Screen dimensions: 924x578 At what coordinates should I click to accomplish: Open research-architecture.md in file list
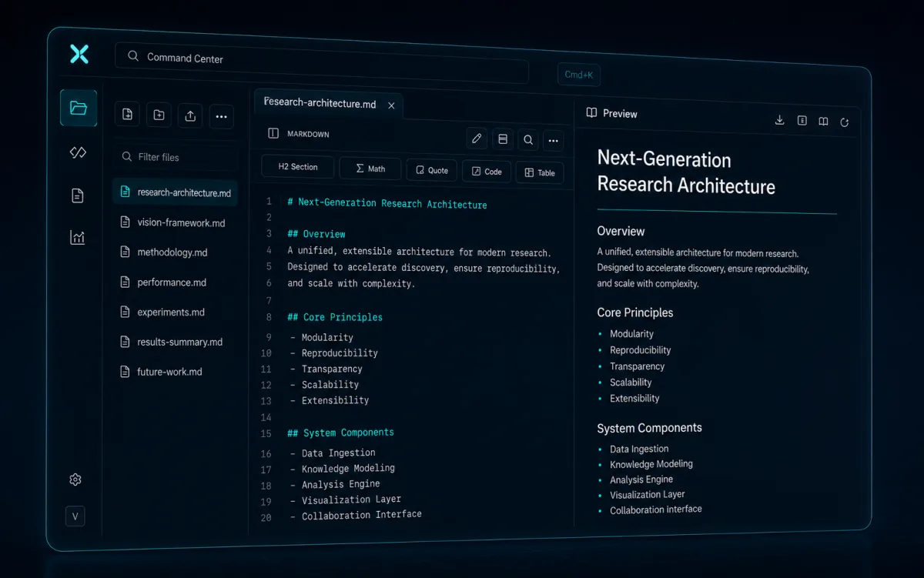176,192
